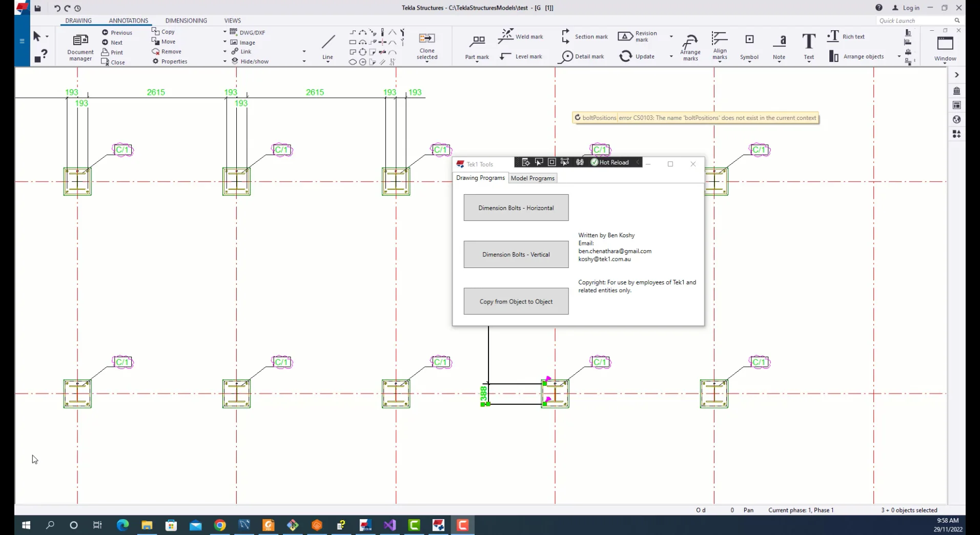Switch to Model Programs tab
Screen dimensions: 980x535
(533, 178)
